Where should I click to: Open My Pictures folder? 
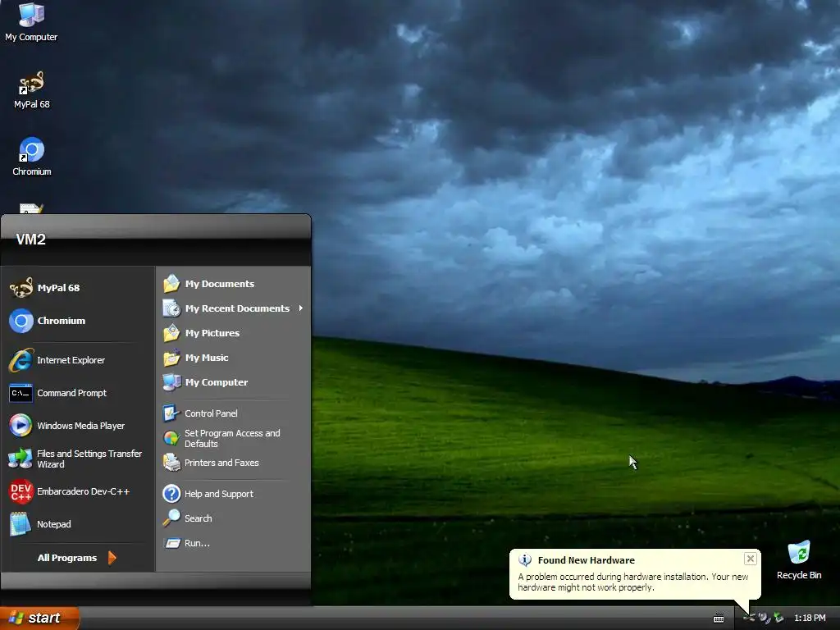click(234, 333)
